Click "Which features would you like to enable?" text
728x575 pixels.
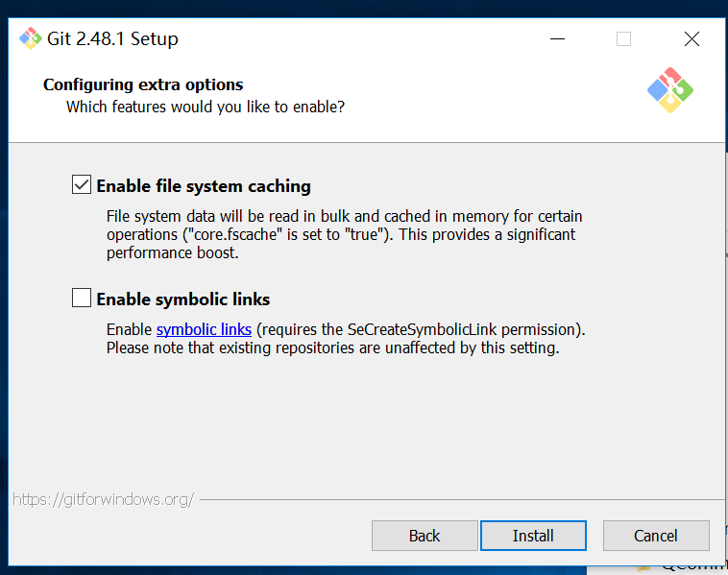206,107
